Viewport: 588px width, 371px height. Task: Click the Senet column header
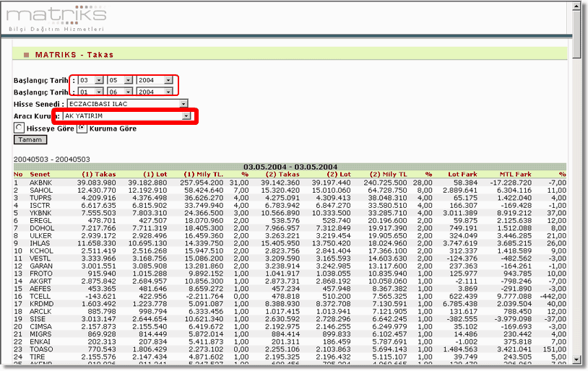click(40, 174)
